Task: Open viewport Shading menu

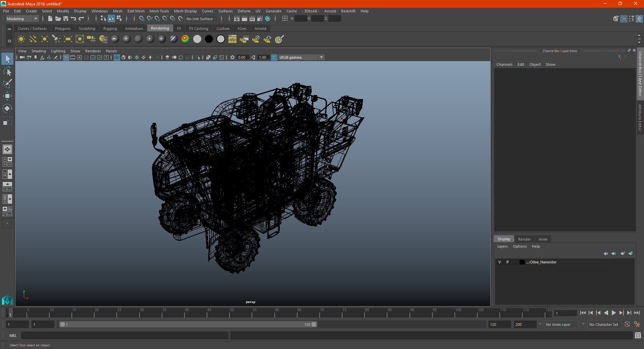Action: point(39,51)
